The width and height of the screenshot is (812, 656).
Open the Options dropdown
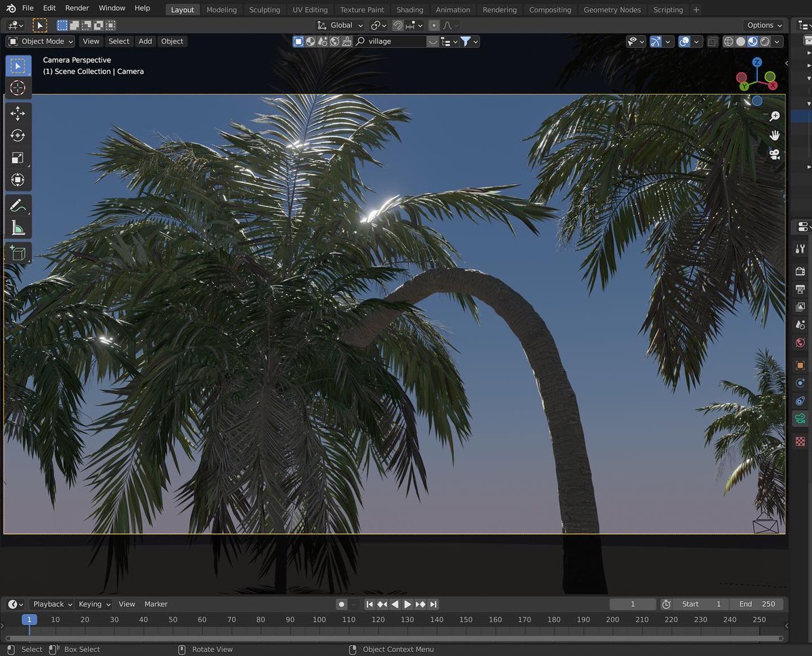(x=763, y=25)
